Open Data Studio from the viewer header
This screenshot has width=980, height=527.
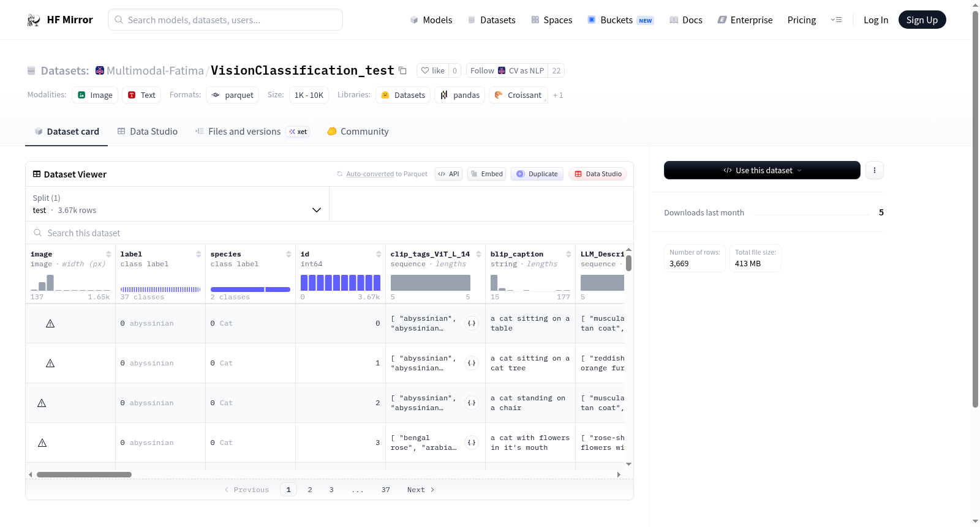598,174
